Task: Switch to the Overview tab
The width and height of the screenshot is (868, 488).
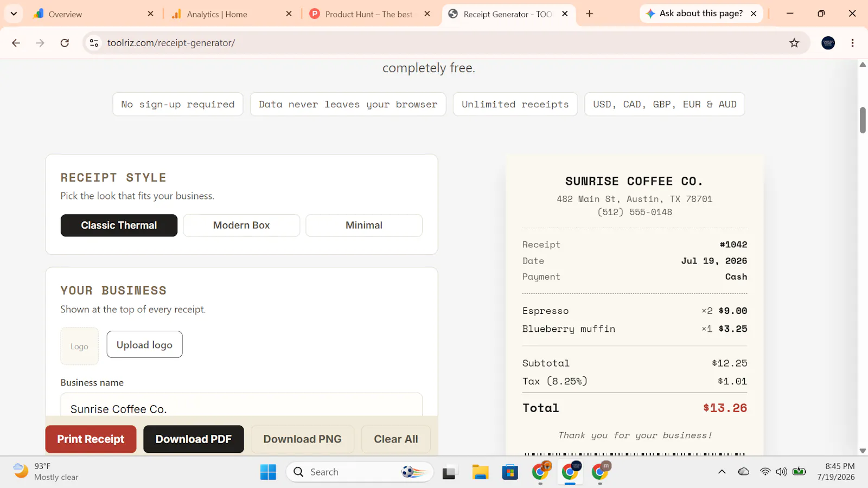Action: tap(92, 14)
